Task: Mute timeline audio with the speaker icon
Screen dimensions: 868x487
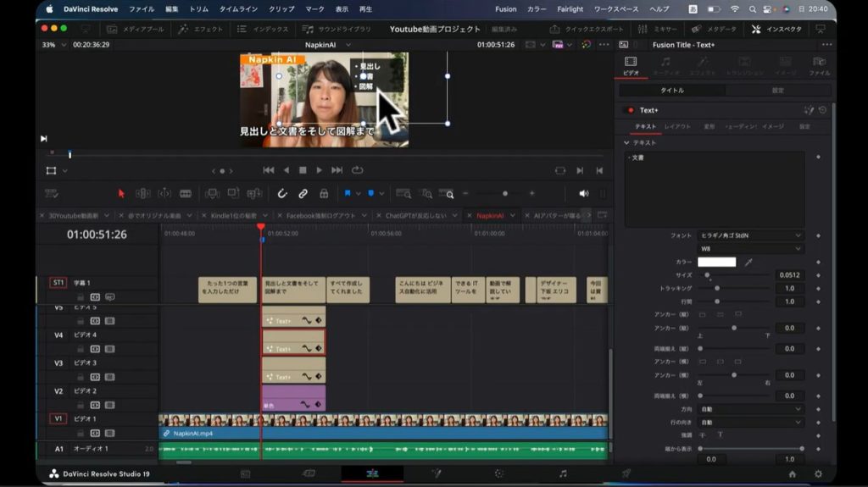Action: coord(583,193)
